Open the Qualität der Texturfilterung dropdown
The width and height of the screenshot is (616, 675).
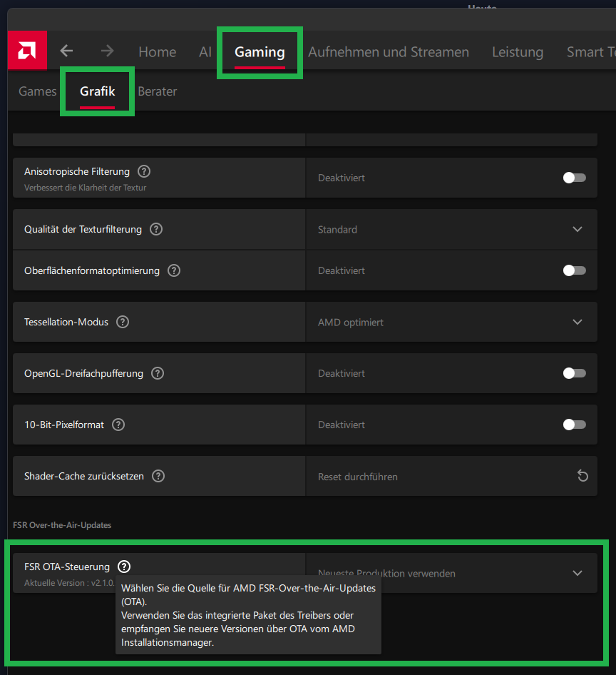point(577,229)
